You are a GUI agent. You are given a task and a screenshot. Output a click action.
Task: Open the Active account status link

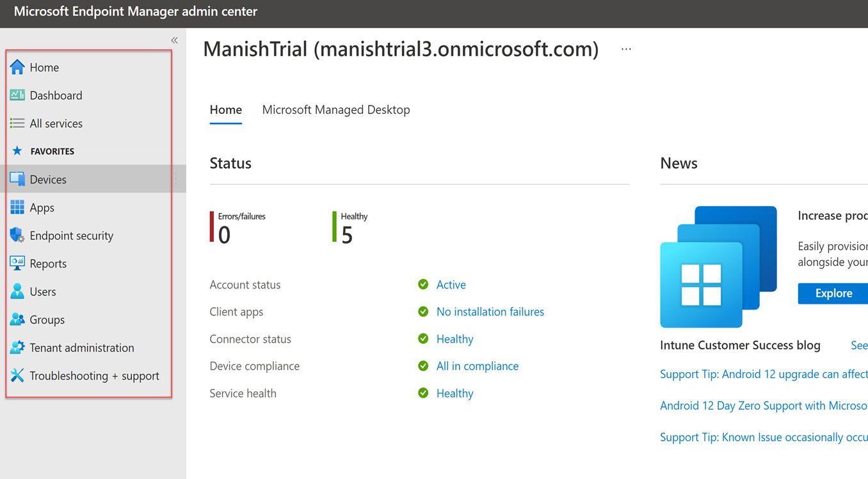451,284
